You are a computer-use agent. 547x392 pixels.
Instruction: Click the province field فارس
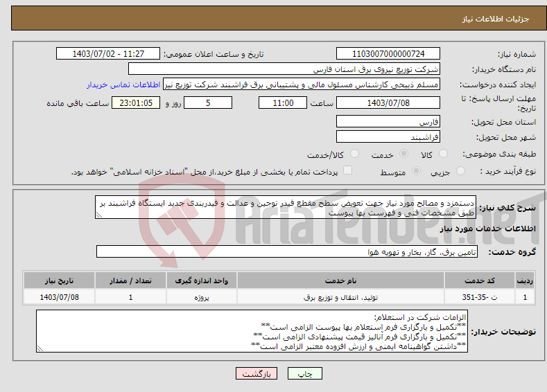(x=388, y=121)
